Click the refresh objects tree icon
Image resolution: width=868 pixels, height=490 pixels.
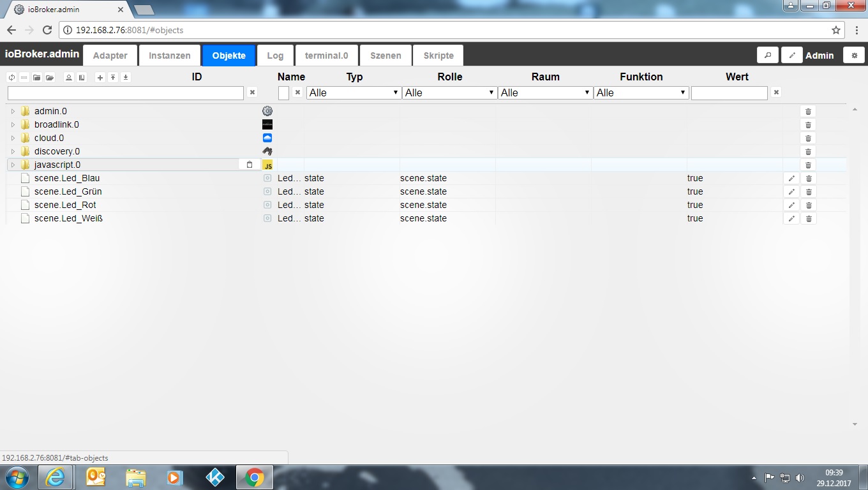(x=11, y=77)
